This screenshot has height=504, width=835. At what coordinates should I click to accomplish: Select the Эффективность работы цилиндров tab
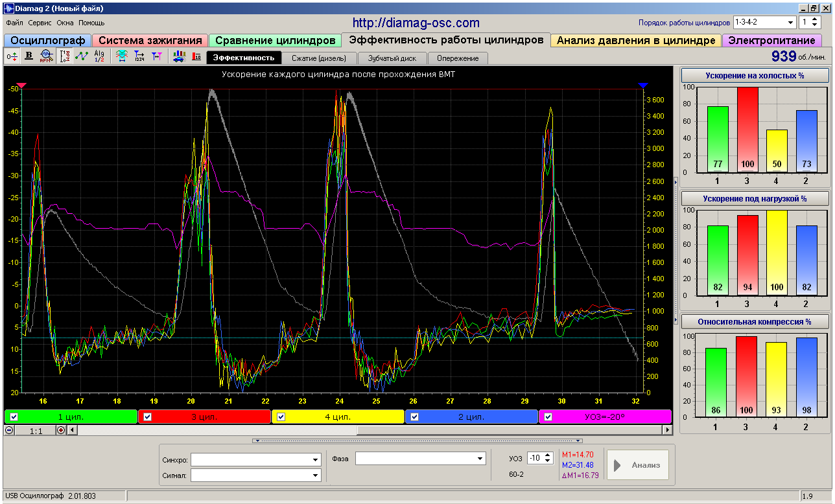(x=446, y=40)
